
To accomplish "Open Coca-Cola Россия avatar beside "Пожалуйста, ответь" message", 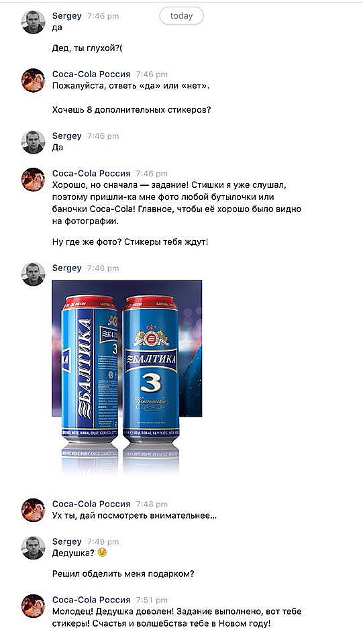I will (x=34, y=80).
